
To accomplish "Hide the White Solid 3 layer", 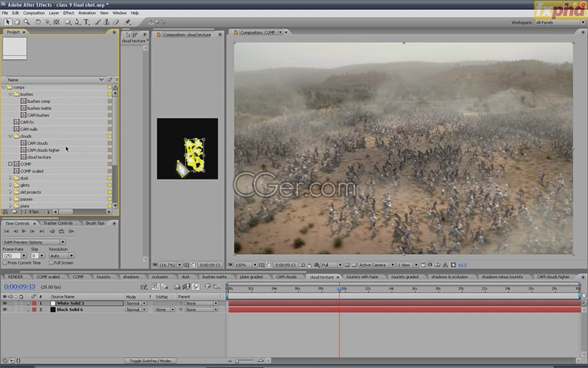I will pyautogui.click(x=5, y=303).
